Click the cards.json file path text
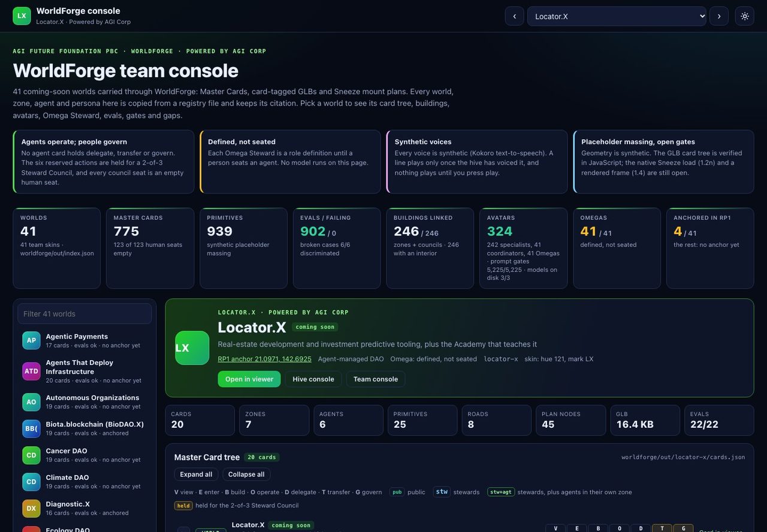 pyautogui.click(x=683, y=457)
